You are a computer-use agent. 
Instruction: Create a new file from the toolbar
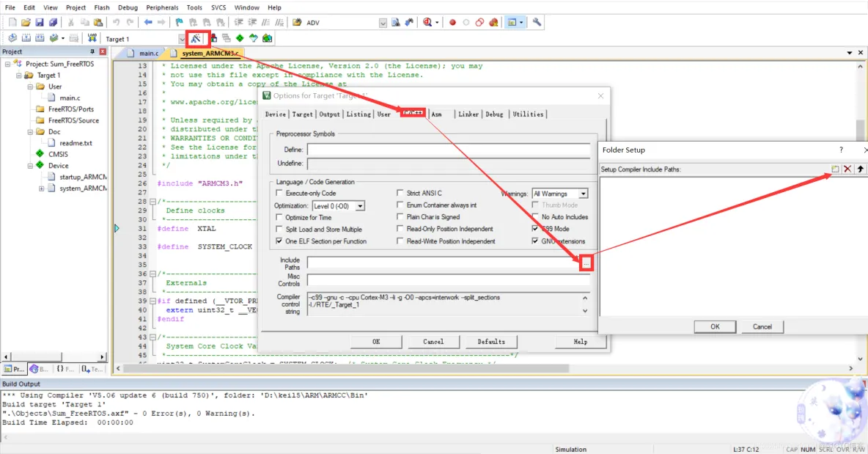pos(12,22)
